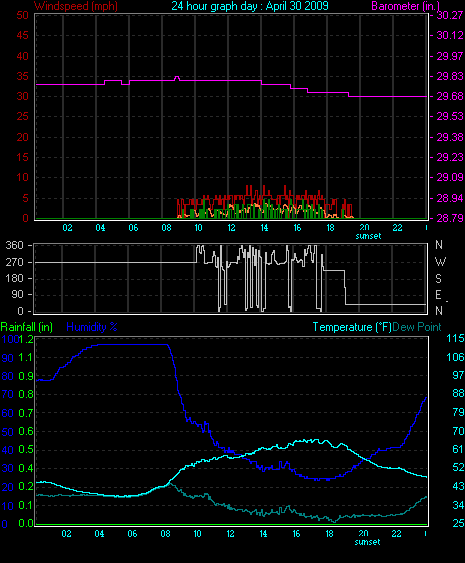Viewport: 465px width, 563px height.
Task: Select the 34 temperature scale value
Action: (x=458, y=505)
